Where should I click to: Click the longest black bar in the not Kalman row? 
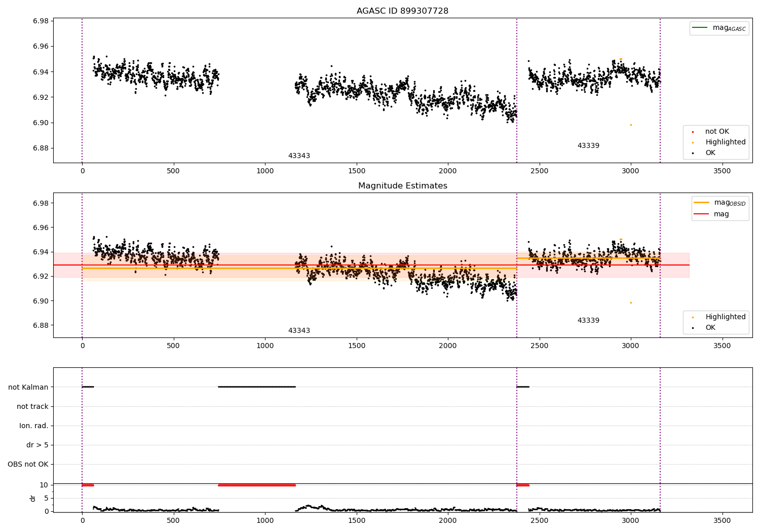tap(257, 387)
